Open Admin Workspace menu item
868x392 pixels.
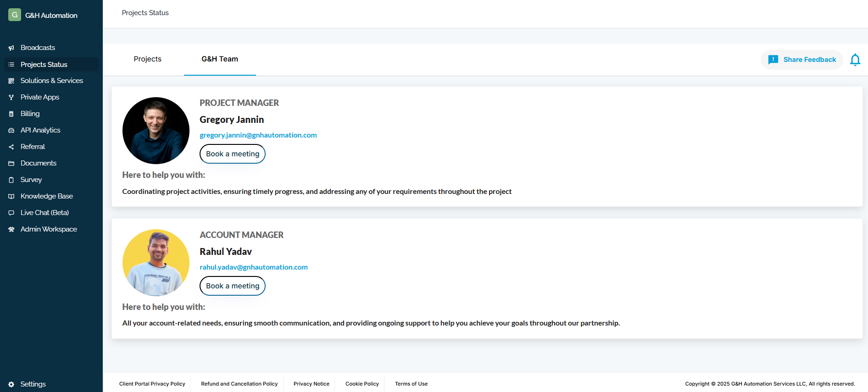tap(49, 229)
